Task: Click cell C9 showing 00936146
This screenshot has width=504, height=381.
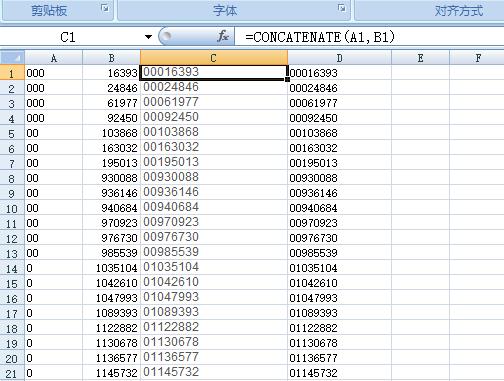Action: click(214, 193)
